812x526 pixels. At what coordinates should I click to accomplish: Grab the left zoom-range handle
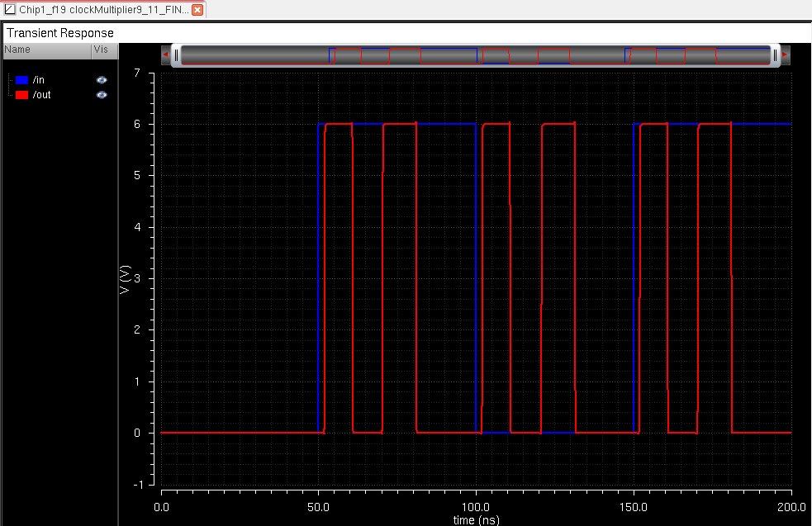point(176,55)
